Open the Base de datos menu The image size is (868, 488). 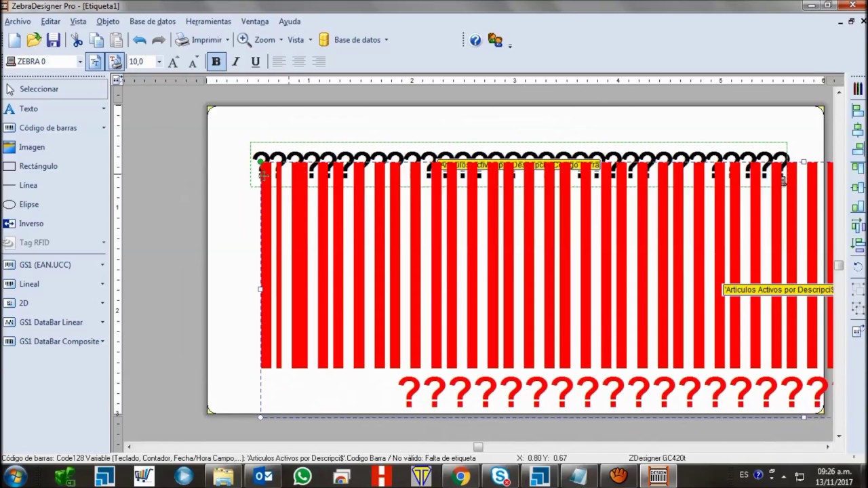pos(152,22)
